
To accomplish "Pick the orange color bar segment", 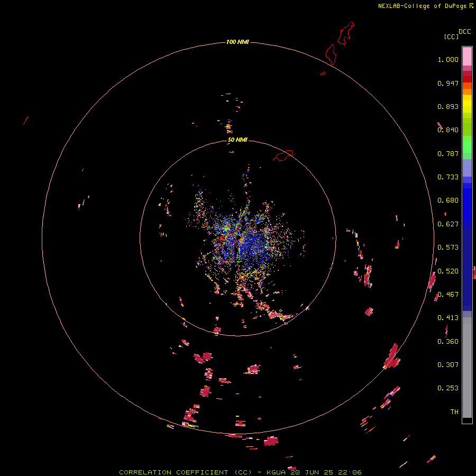I will [x=467, y=91].
